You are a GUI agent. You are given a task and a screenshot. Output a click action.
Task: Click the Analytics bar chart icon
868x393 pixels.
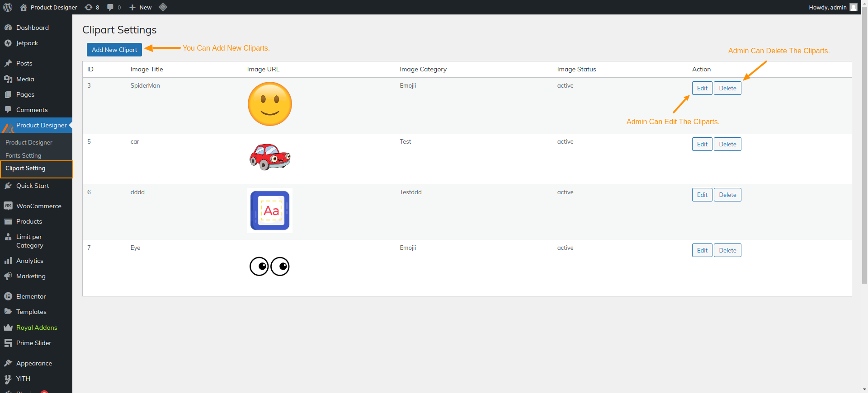pos(8,261)
